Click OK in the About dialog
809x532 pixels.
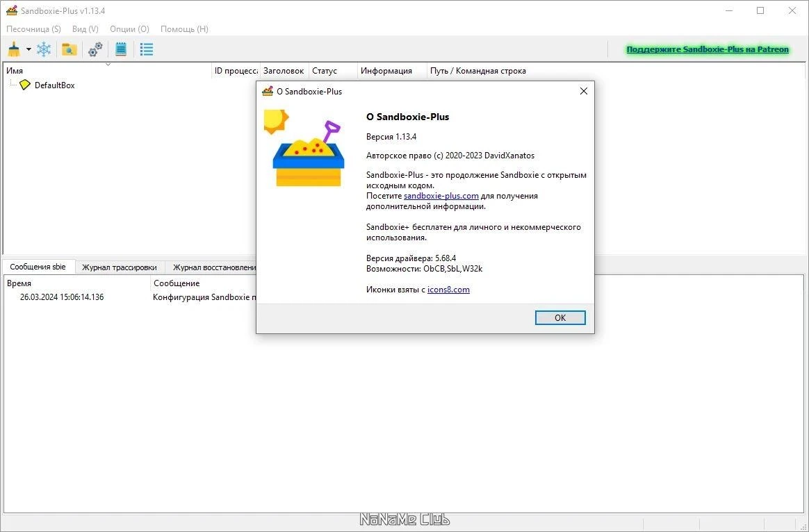tap(559, 317)
